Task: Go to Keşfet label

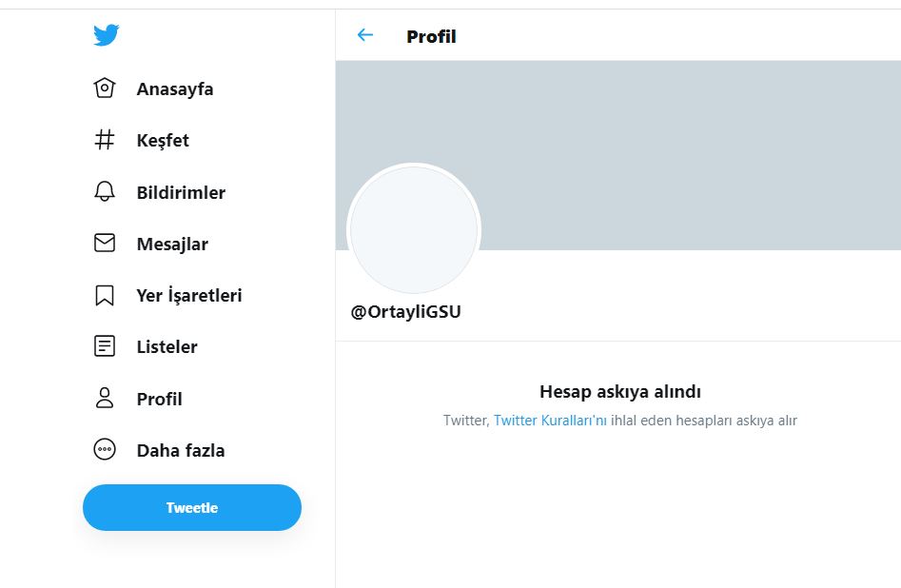Action: [163, 141]
